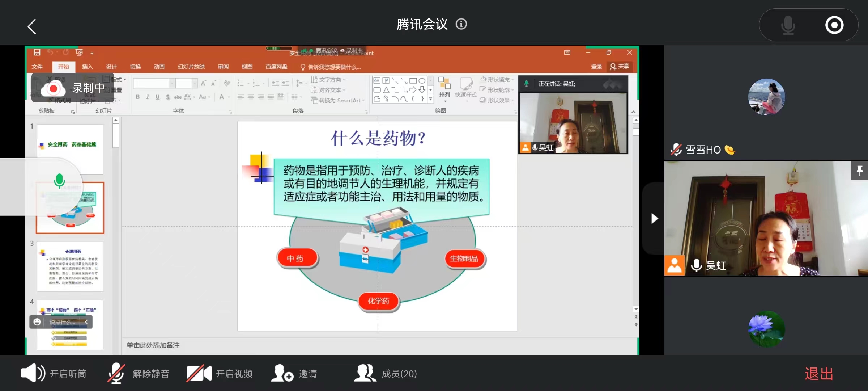
Task: Tap the back arrow in the top bar
Action: [x=32, y=26]
